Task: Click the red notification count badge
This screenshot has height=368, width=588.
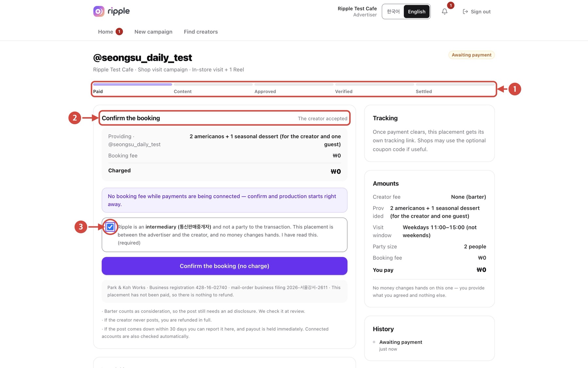Action: (x=450, y=6)
